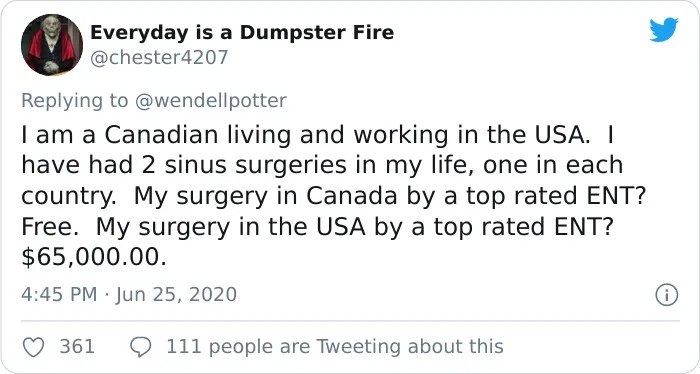Click the @chester4207 handle
Viewport: 700px width, 374px height.
tap(159, 58)
